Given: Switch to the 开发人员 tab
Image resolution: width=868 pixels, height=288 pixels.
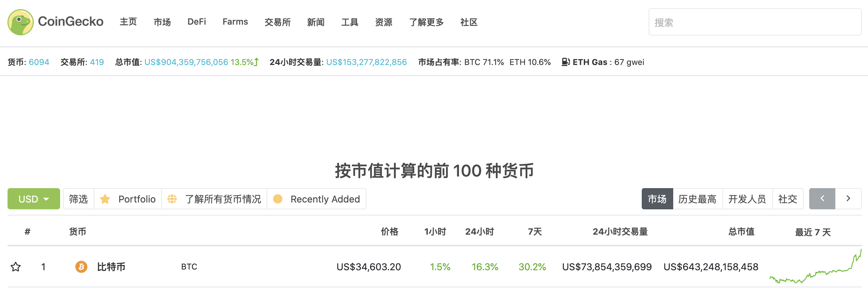Looking at the screenshot, I should click(x=747, y=199).
